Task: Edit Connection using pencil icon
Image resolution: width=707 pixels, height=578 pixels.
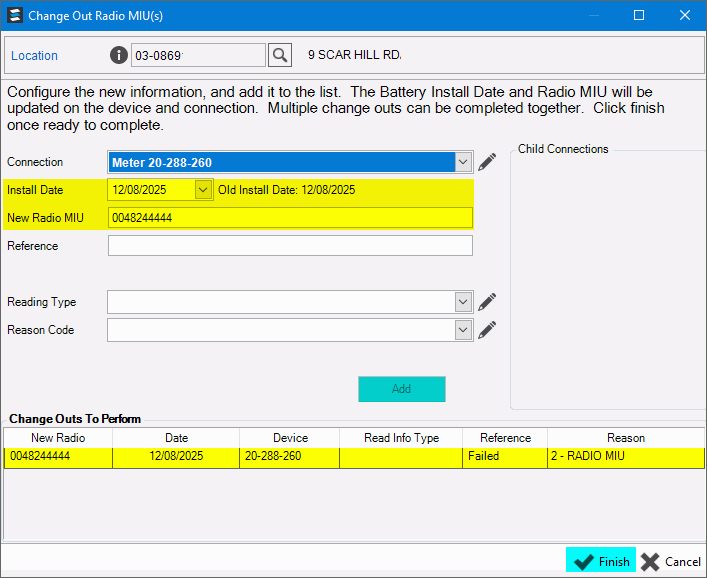Action: 487,162
